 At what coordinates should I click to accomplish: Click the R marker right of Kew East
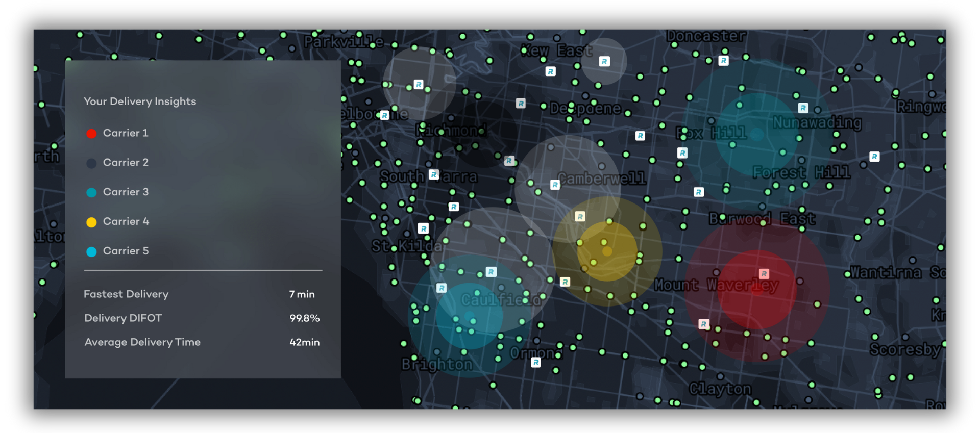click(x=604, y=61)
